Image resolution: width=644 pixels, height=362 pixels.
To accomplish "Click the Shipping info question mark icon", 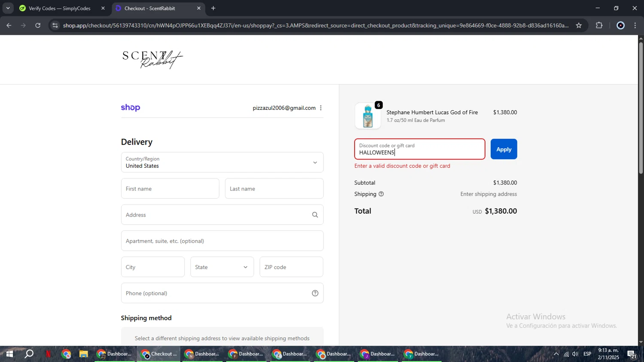I will pos(381,194).
